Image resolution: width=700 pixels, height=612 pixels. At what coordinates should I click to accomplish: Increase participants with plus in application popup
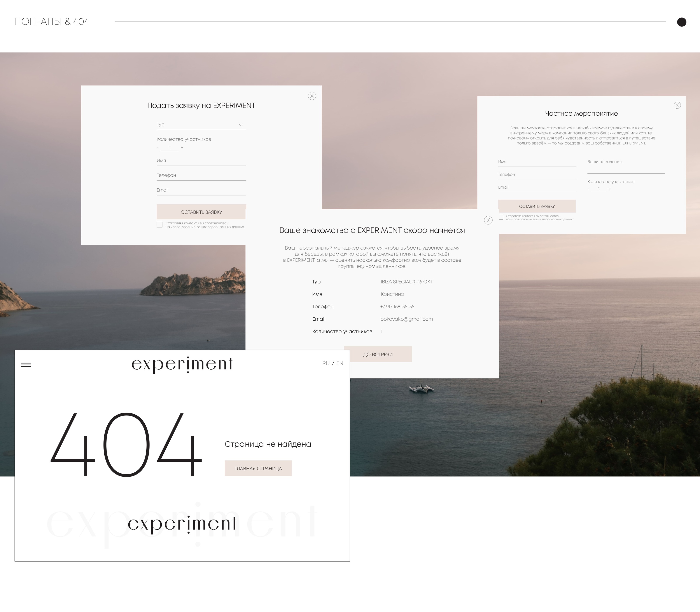(x=182, y=148)
